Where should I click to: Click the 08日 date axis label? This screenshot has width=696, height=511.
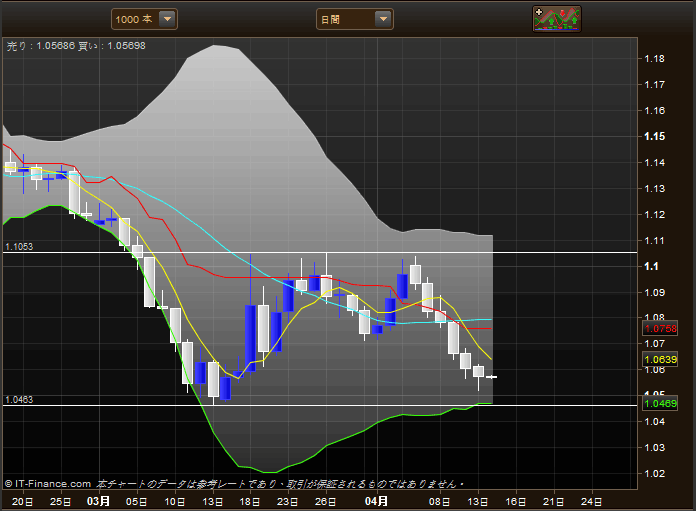(x=439, y=502)
